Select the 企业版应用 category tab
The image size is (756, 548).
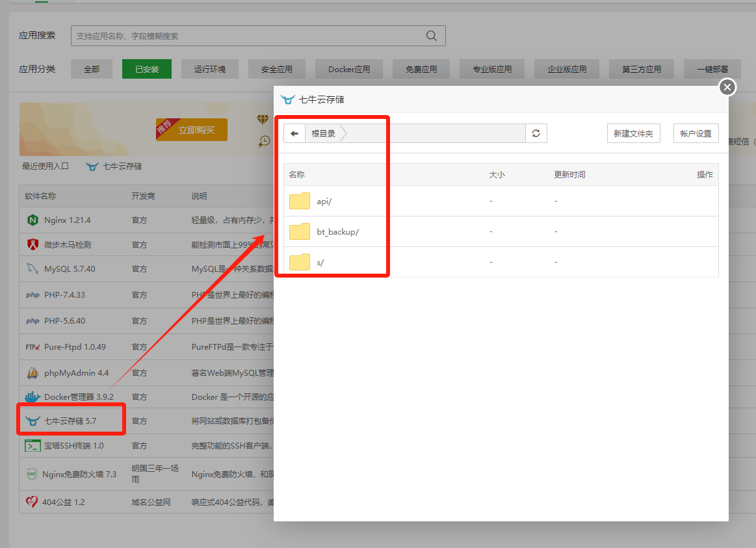point(567,69)
